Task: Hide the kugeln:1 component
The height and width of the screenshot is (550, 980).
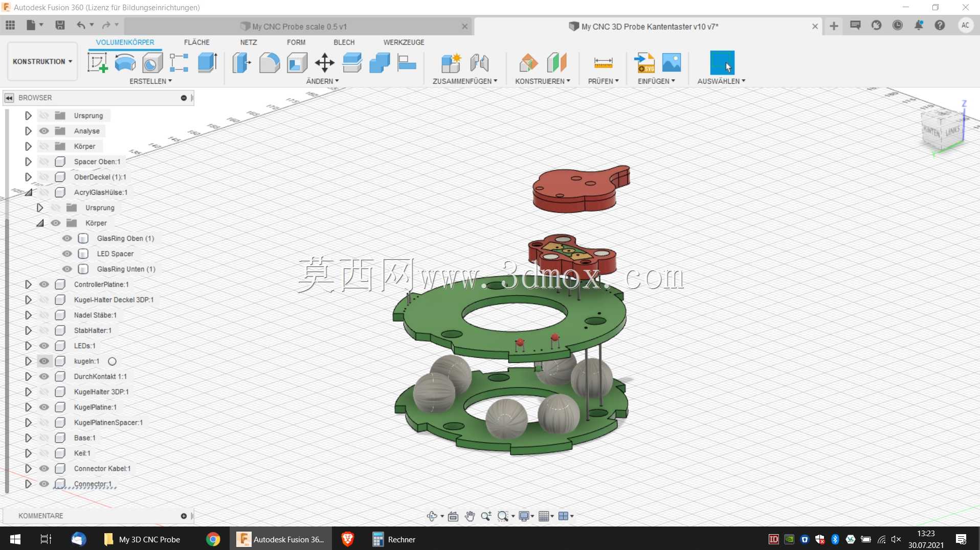Action: click(x=44, y=361)
